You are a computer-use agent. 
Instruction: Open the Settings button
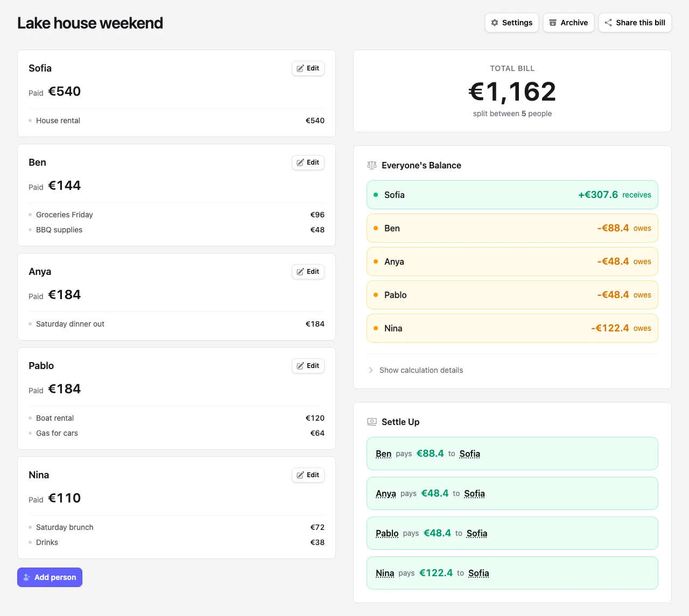512,23
